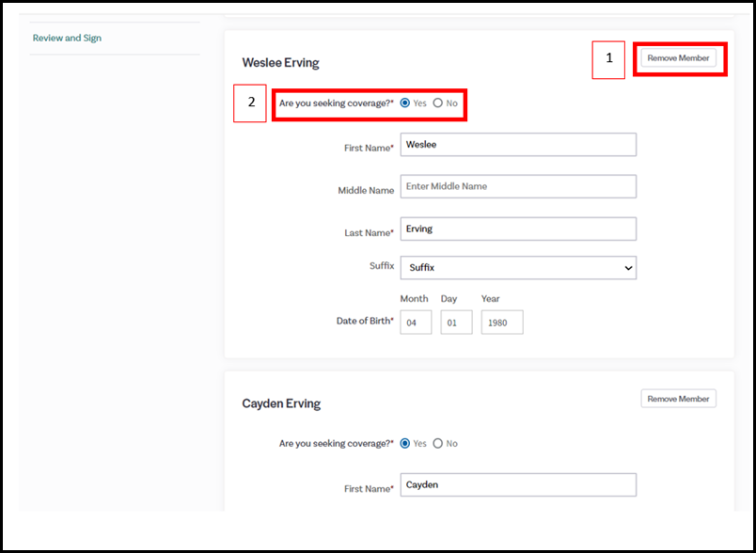Select No for Cayden seeking coverage
The width and height of the screenshot is (756, 553).
(438, 444)
